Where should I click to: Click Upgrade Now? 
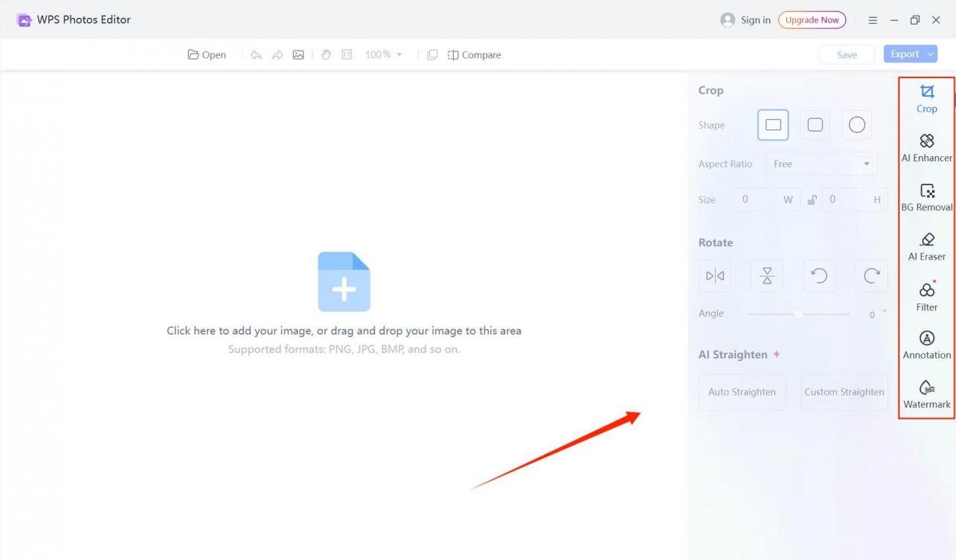812,20
